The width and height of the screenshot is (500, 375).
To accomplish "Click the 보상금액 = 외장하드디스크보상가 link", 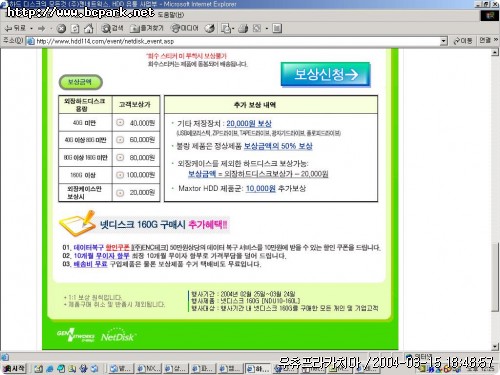I will click(258, 174).
